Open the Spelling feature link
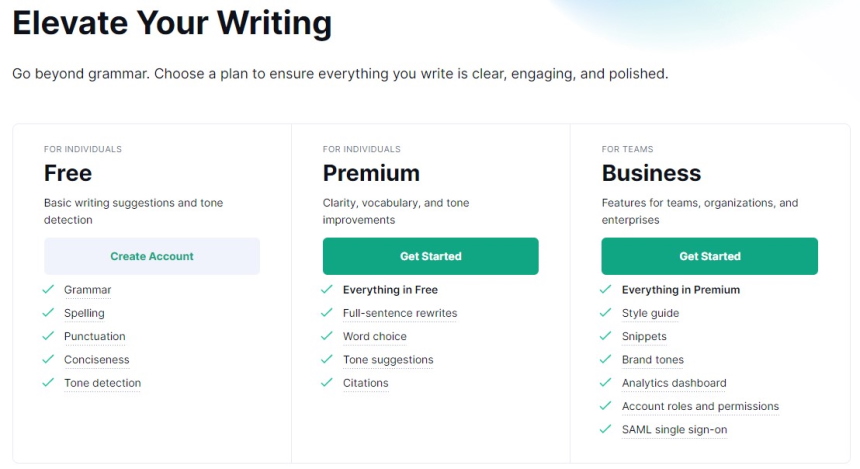 click(84, 313)
